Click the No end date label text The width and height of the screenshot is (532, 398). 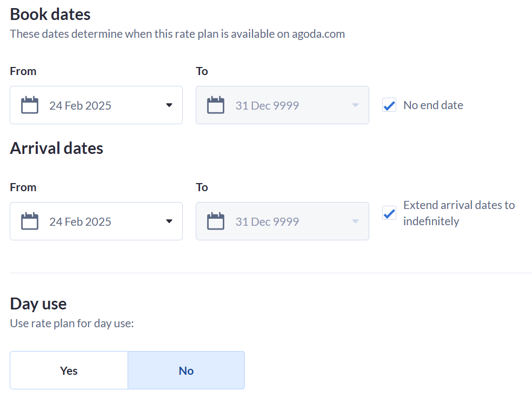pos(433,105)
